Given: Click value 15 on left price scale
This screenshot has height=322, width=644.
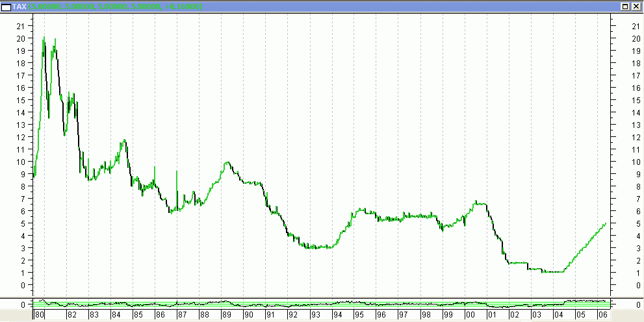Looking at the screenshot, I should coord(21,100).
